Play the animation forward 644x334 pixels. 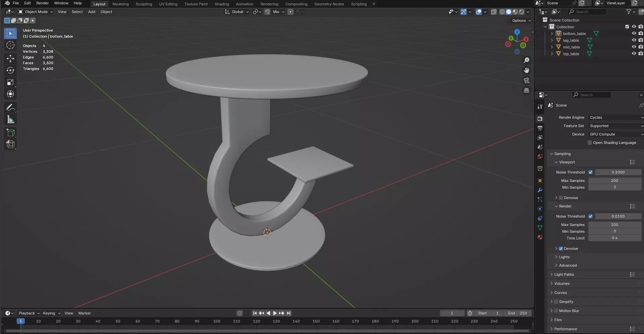point(275,313)
